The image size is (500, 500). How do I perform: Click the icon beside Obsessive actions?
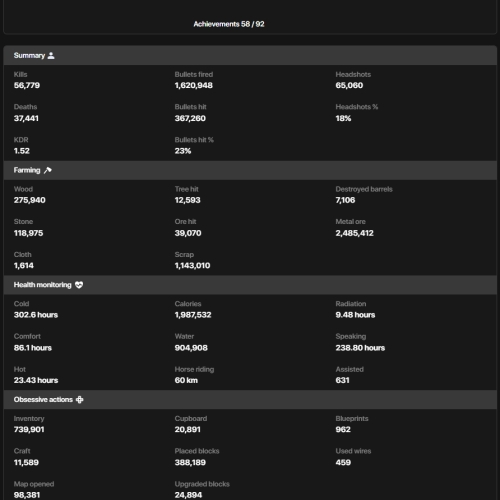[x=80, y=399]
